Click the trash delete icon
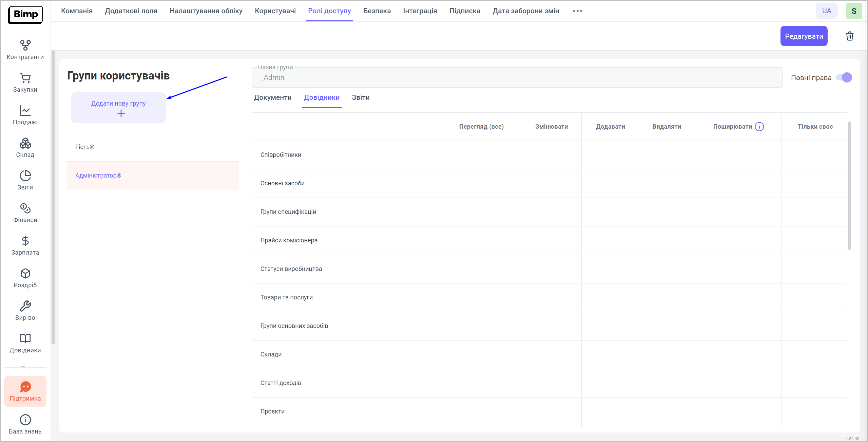The width and height of the screenshot is (868, 442). tap(849, 36)
